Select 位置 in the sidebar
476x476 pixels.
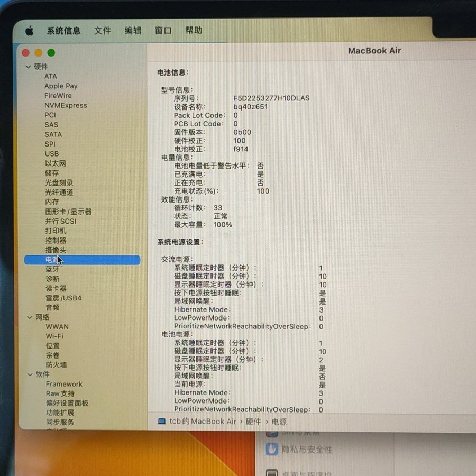point(52,346)
